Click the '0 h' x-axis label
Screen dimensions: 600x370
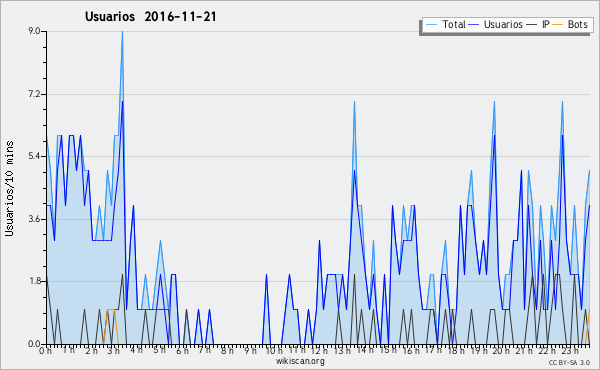click(x=45, y=350)
